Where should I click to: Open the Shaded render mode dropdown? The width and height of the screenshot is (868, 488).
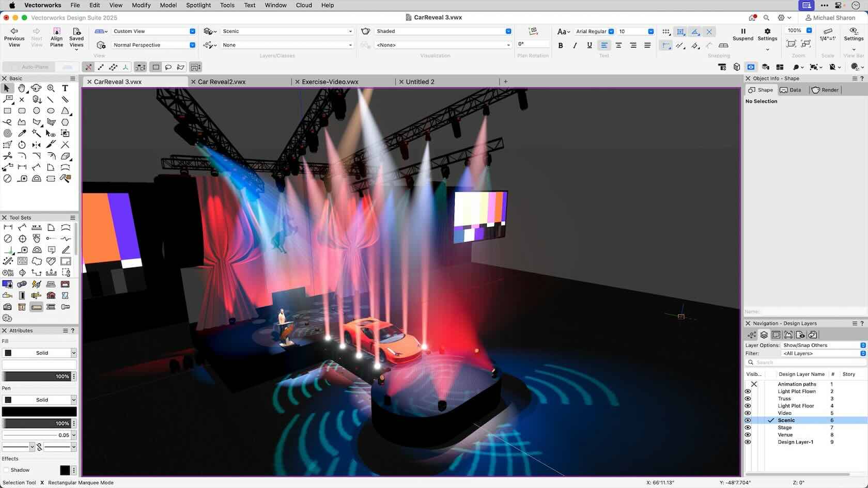(442, 32)
